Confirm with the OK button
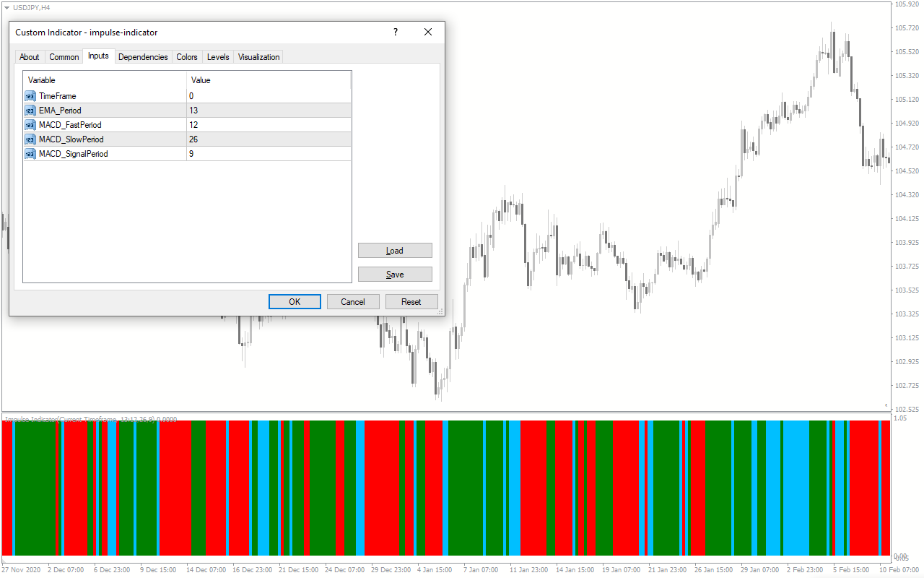This screenshot has height=578, width=924. pos(295,302)
